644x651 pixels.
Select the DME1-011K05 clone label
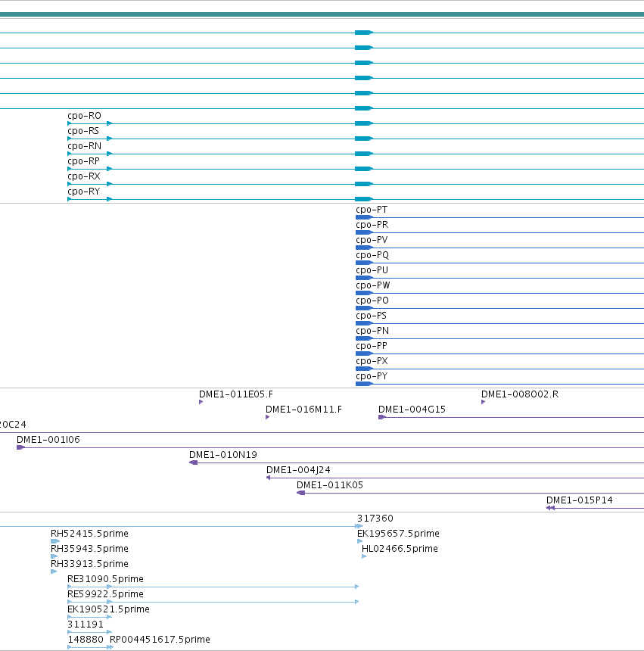pos(330,485)
